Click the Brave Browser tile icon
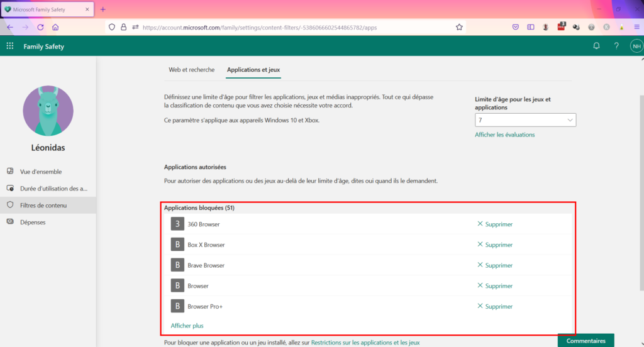Image resolution: width=644 pixels, height=347 pixels. pos(177,265)
